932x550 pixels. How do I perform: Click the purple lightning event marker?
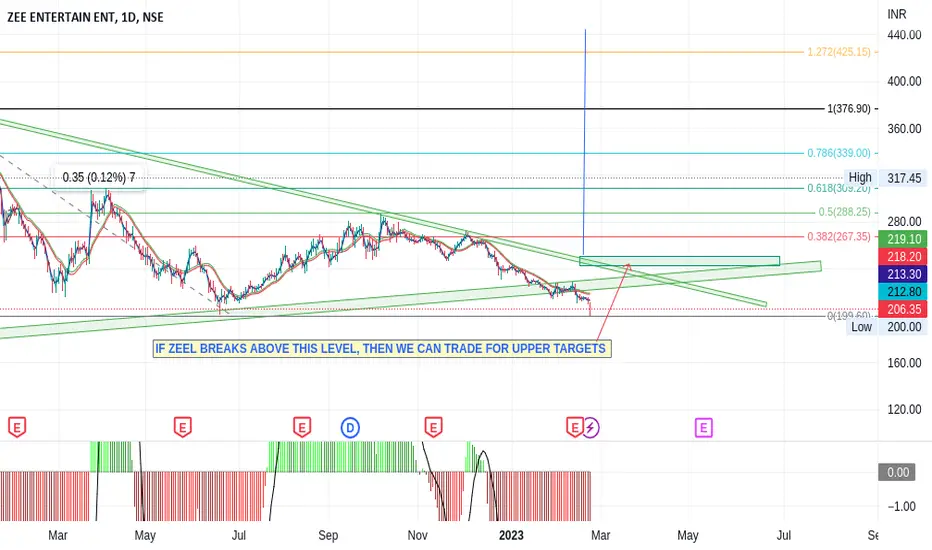click(590, 428)
